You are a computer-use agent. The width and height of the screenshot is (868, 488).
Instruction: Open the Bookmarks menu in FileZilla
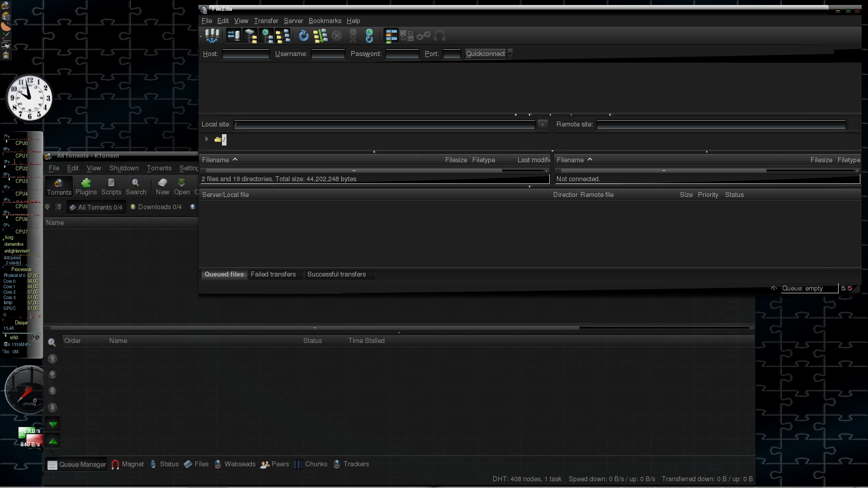pyautogui.click(x=325, y=21)
